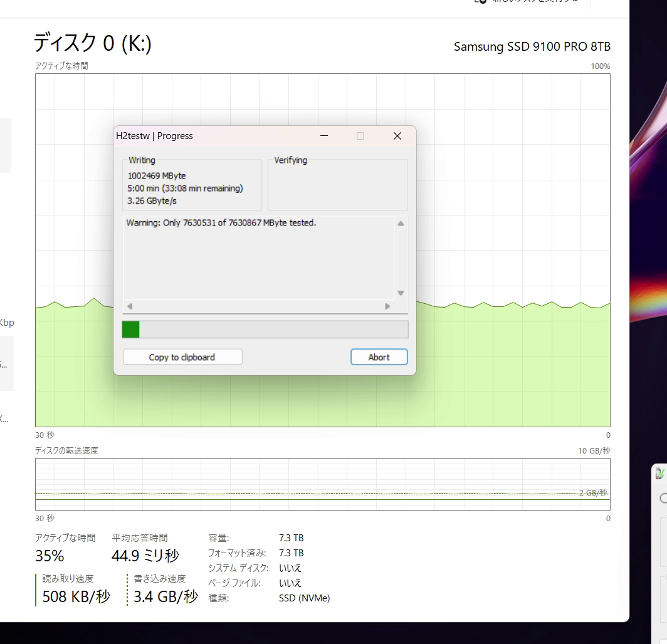This screenshot has width=667, height=644.
Task: Click the 3.4 GB/秒 write speed value
Action: (x=165, y=596)
